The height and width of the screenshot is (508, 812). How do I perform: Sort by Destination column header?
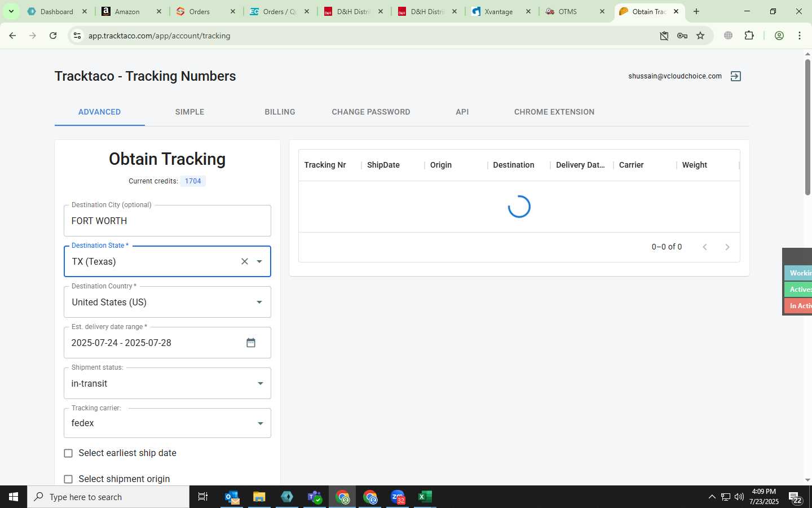click(514, 165)
